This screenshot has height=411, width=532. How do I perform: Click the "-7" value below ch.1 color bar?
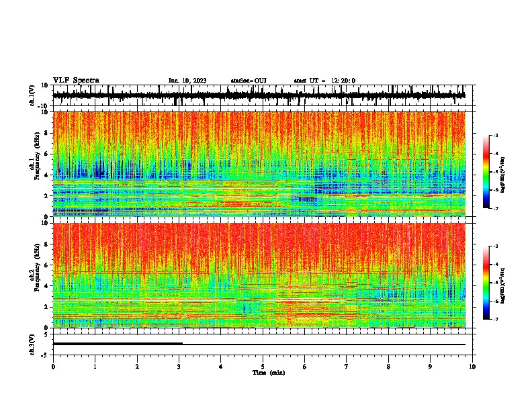[496, 208]
